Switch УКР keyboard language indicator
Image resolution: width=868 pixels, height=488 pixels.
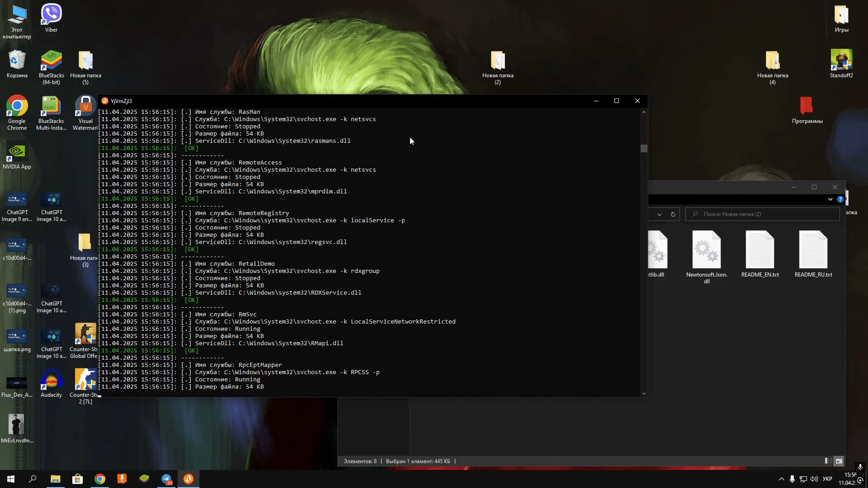pos(827,479)
